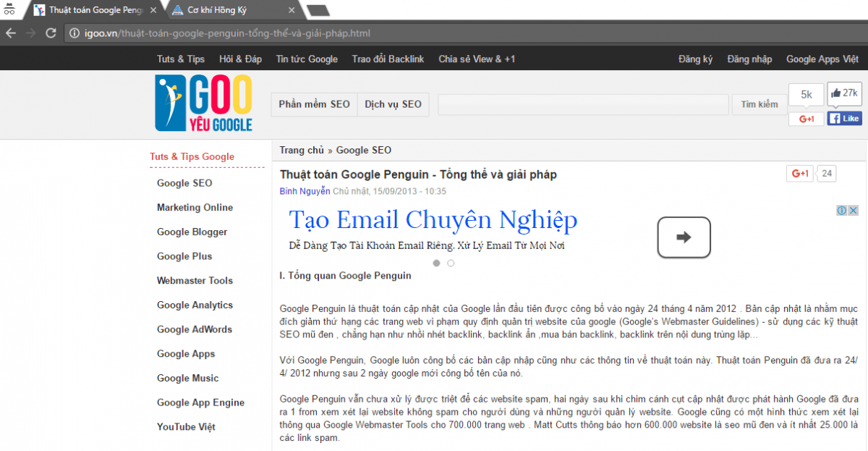Click the browser address bar URL

pyautogui.click(x=228, y=33)
